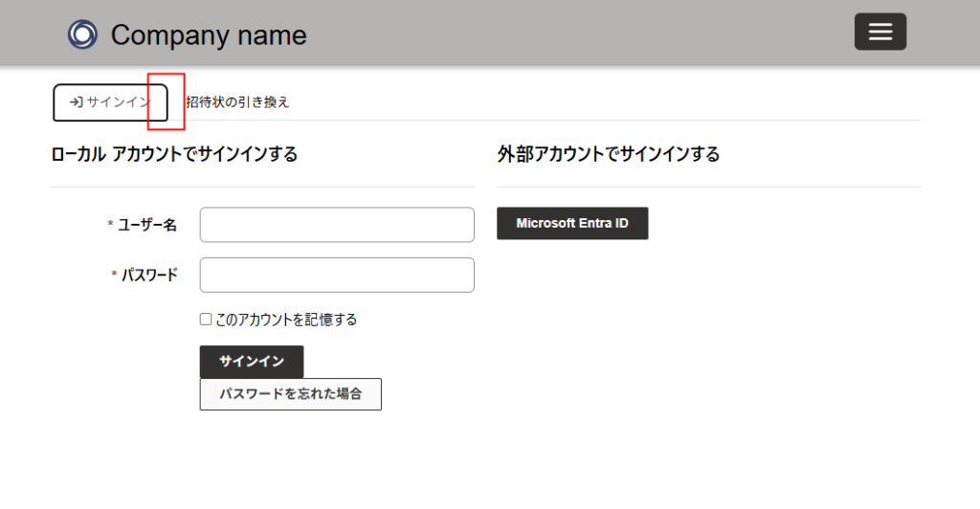Focus the ユーザー名 input field
The width and height of the screenshot is (980, 509).
[337, 225]
